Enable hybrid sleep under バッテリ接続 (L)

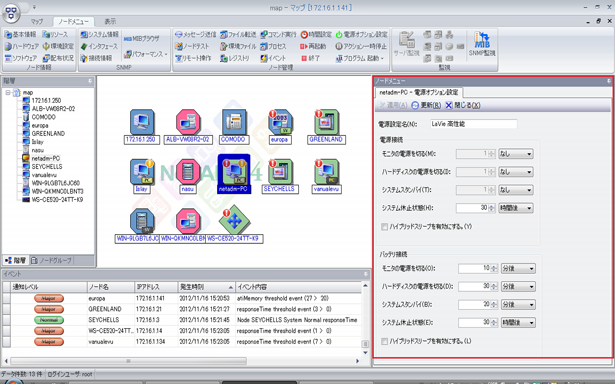[384, 341]
